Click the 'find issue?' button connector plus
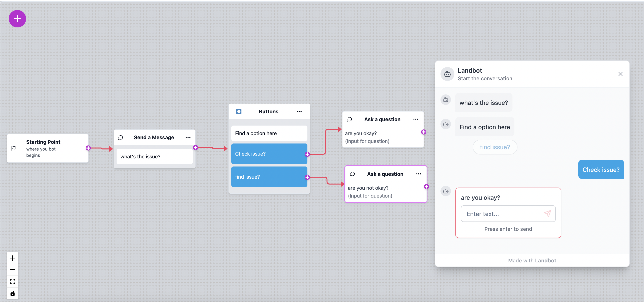Image resolution: width=644 pixels, height=302 pixels. click(x=307, y=177)
